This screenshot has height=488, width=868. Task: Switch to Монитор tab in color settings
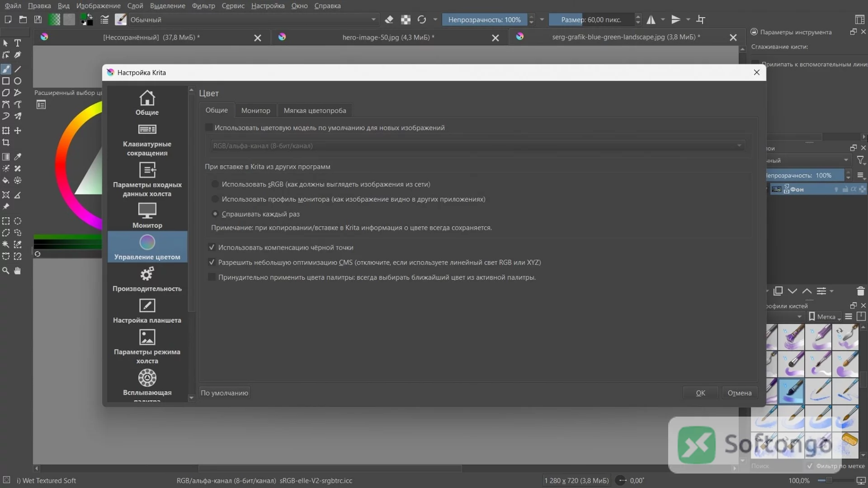[255, 110]
